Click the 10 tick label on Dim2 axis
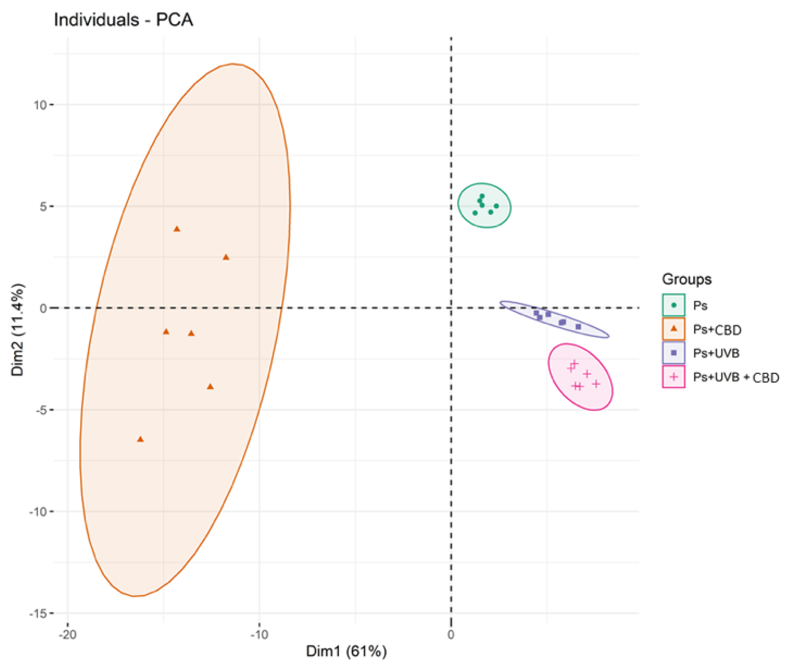 pos(40,105)
